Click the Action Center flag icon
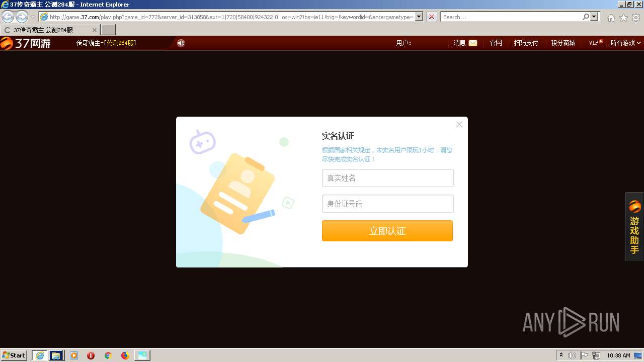 pos(584,355)
